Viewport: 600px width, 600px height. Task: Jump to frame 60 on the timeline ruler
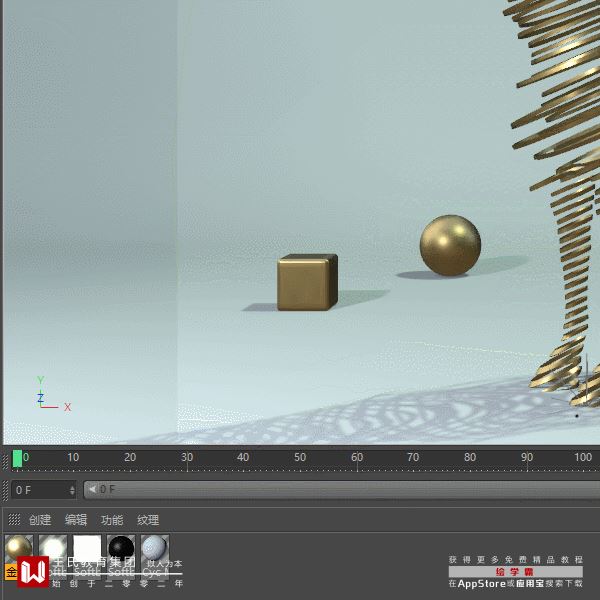357,457
